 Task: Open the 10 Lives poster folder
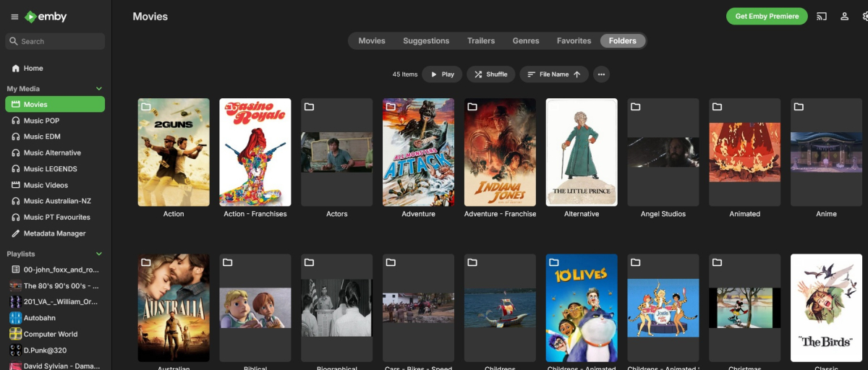pos(582,308)
